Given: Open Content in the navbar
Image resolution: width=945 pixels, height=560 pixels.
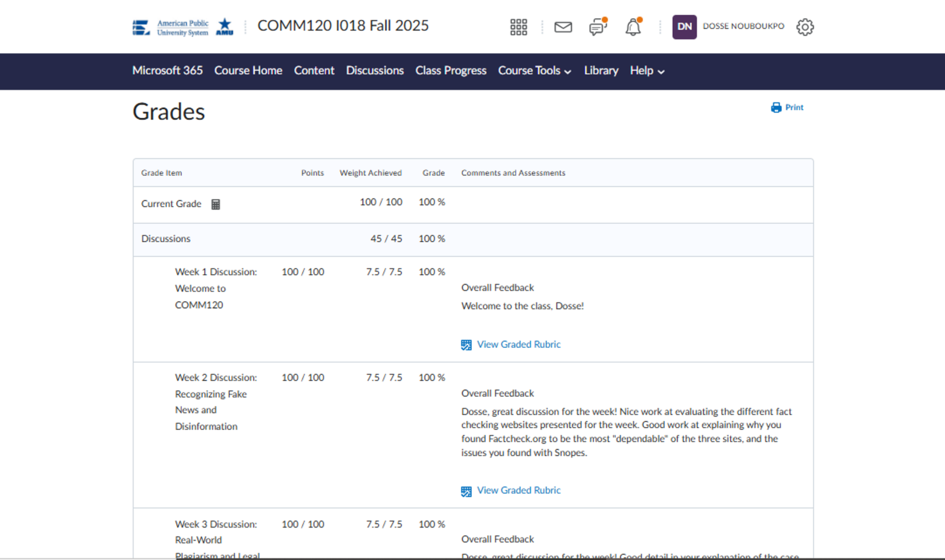Looking at the screenshot, I should coord(314,71).
